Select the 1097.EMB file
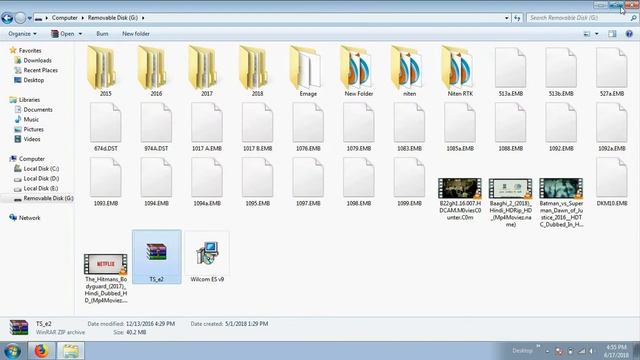This screenshot has height=360, width=640. click(308, 182)
